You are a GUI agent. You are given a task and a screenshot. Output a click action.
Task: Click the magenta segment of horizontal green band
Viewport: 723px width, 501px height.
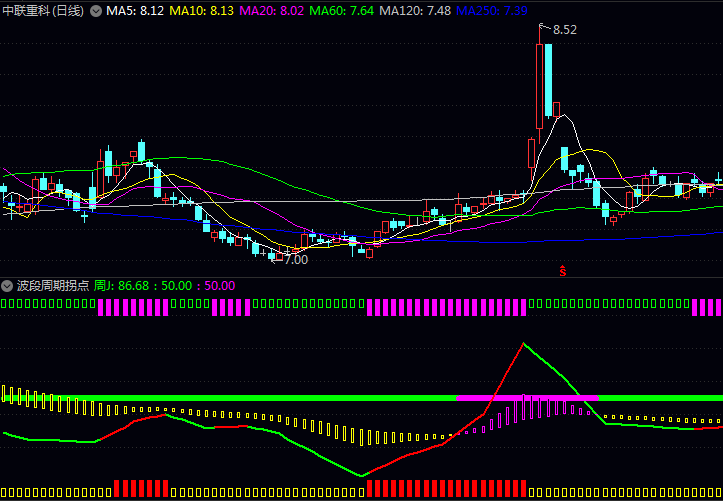click(526, 398)
